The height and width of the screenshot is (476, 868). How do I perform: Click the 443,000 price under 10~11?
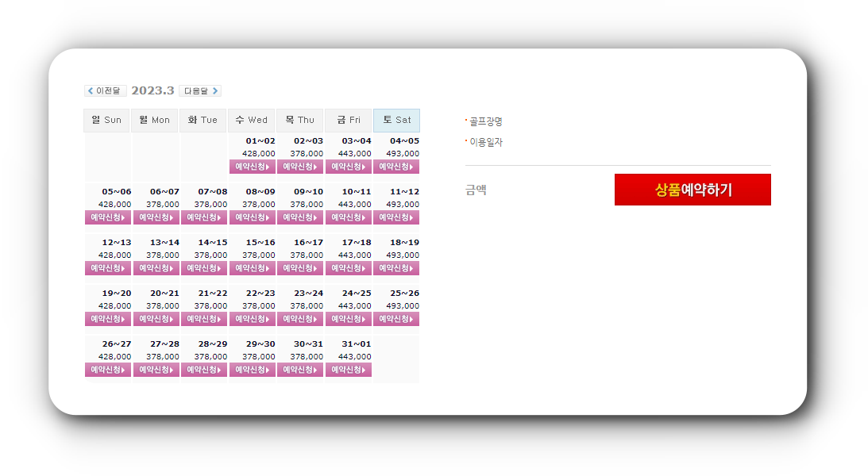(355, 204)
